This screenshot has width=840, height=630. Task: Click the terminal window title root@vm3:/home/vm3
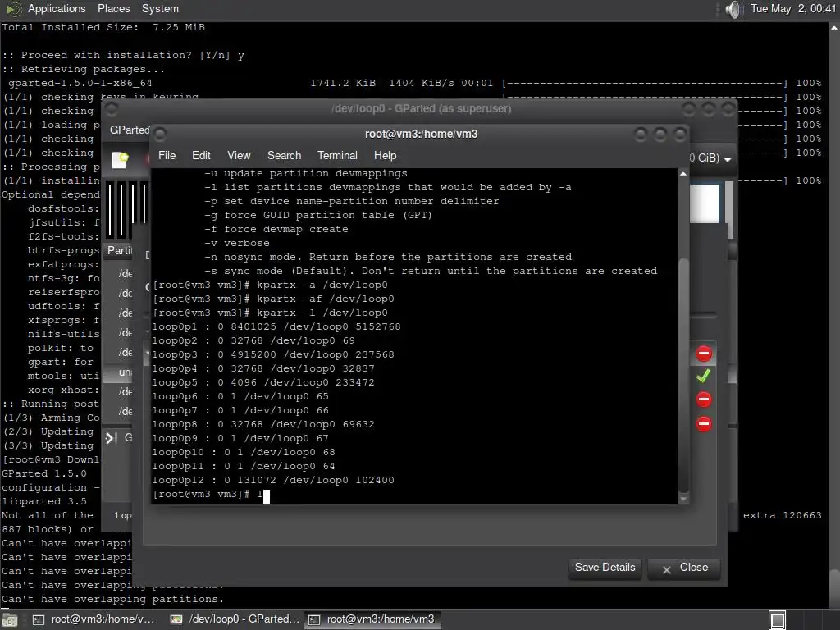pos(421,134)
